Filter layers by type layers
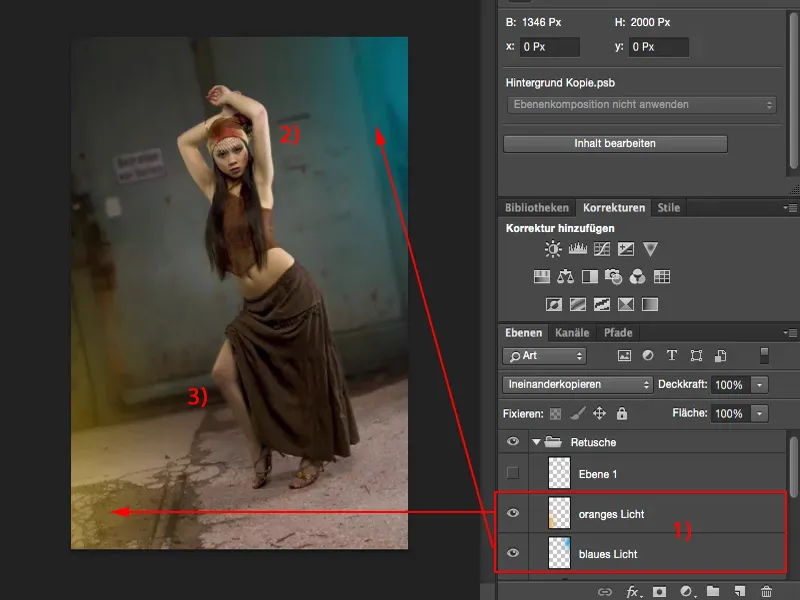Screen dimensions: 800x600 coord(672,356)
